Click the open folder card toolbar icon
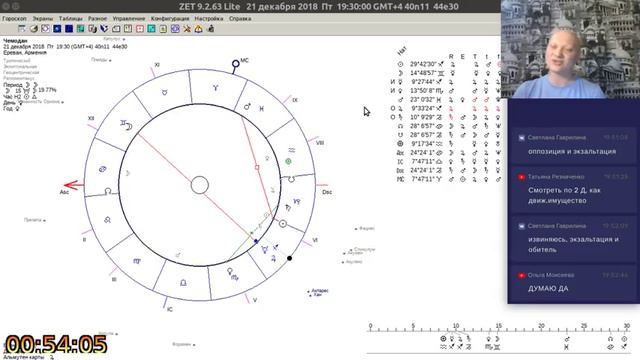640x360 pixels. 116,29
